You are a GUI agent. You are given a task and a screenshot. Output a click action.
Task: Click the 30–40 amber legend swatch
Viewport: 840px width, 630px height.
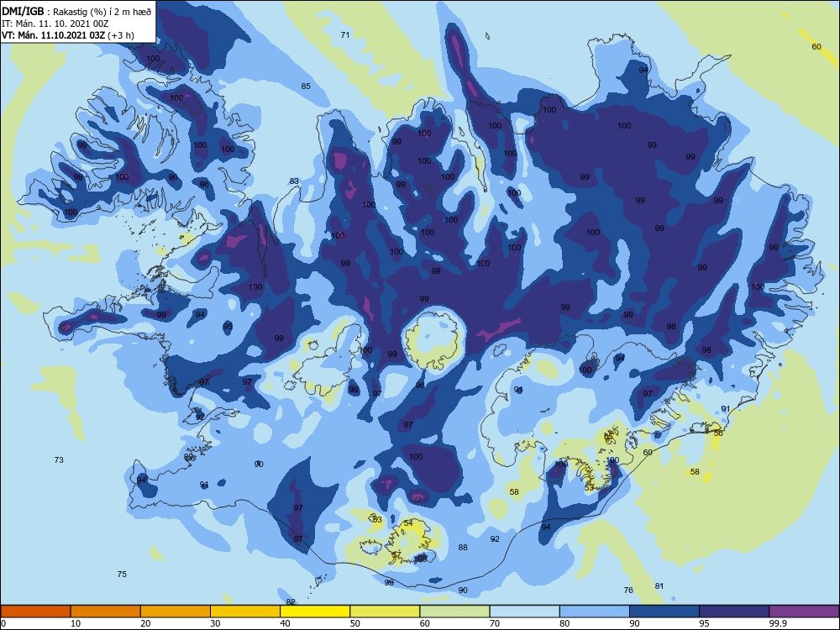click(245, 612)
